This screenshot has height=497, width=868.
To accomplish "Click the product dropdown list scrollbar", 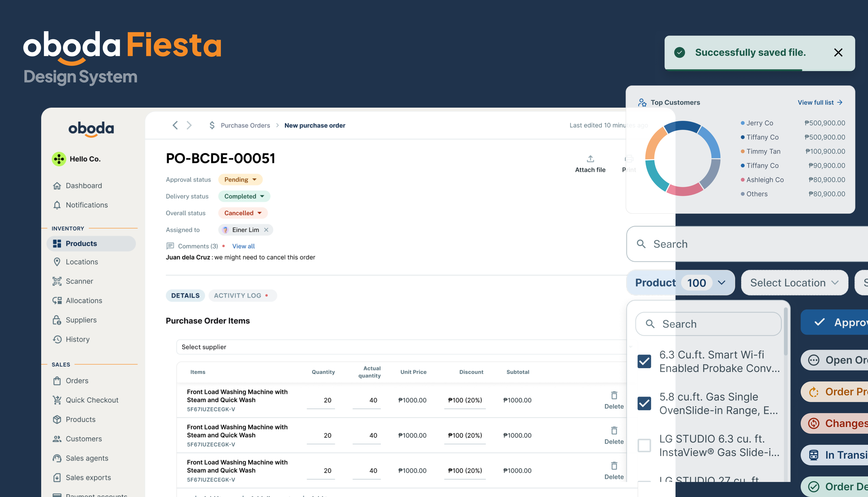I will pos(785,332).
